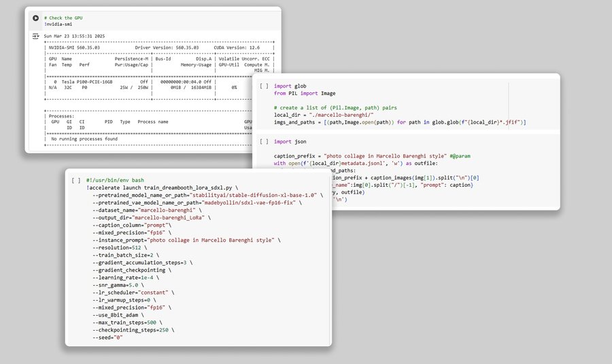The image size is (612, 364).
Task: Click the 'with open(...metadata.jsonl' line
Action: point(356,164)
